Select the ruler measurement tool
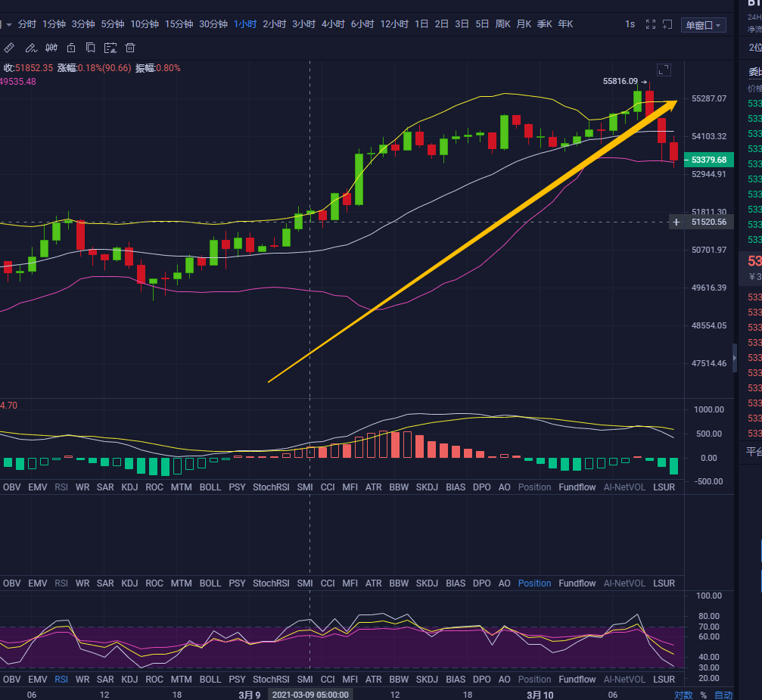 [9, 48]
